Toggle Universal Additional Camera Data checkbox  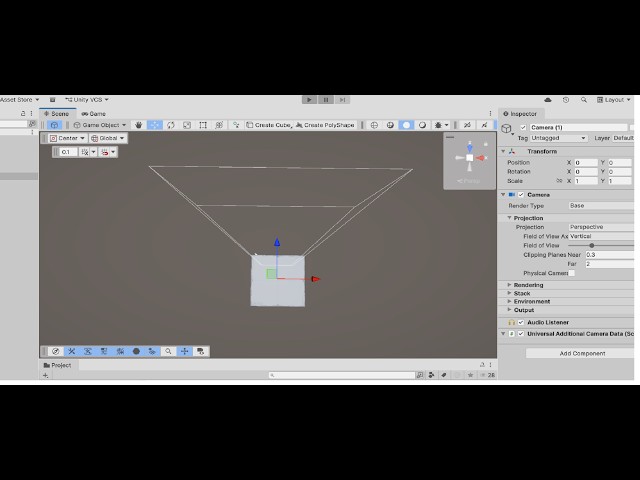point(521,334)
